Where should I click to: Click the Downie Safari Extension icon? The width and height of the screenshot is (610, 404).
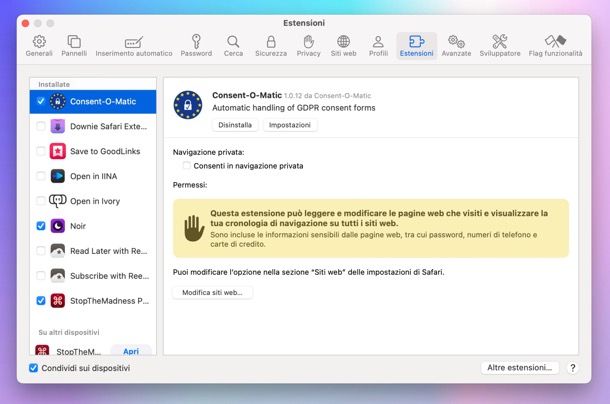[x=58, y=126]
